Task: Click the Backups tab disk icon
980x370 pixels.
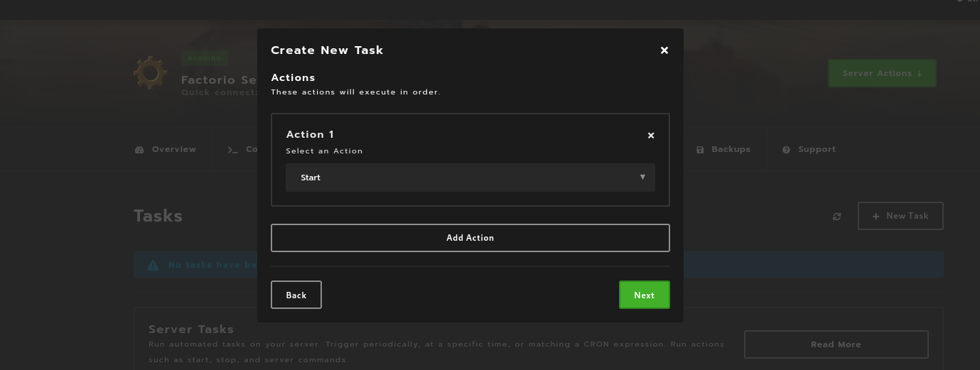Action: 700,150
